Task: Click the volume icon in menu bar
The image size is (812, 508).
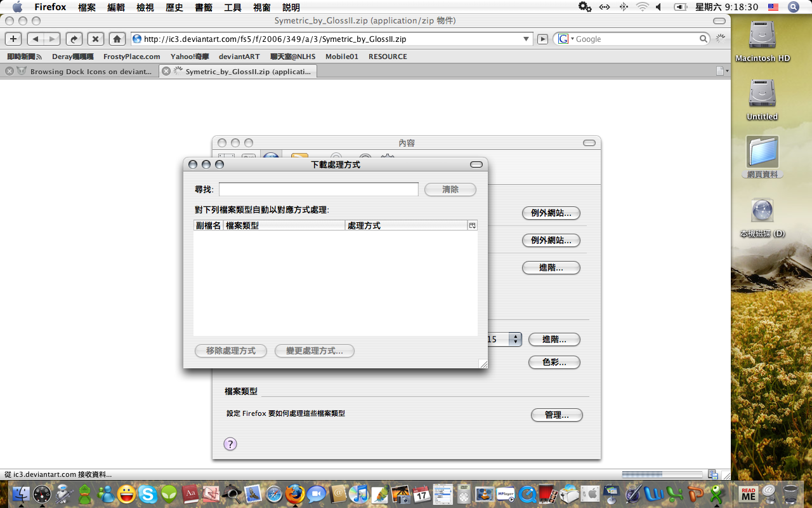Action: pyautogui.click(x=659, y=7)
